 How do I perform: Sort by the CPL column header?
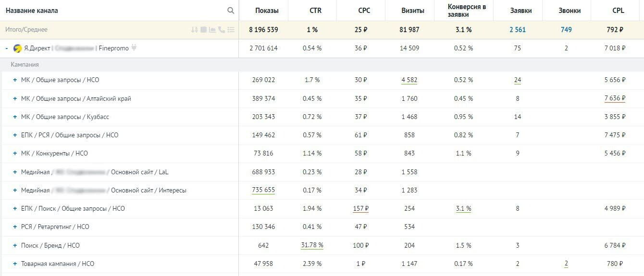(618, 11)
